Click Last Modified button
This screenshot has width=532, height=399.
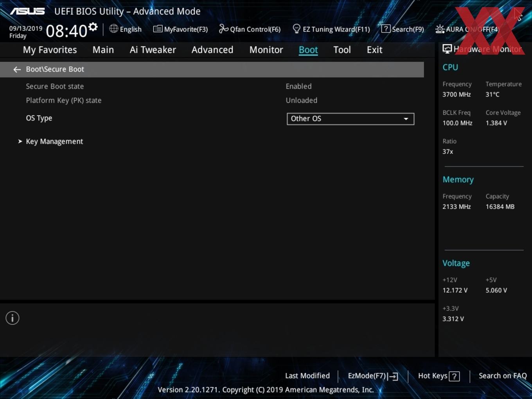[x=307, y=376]
